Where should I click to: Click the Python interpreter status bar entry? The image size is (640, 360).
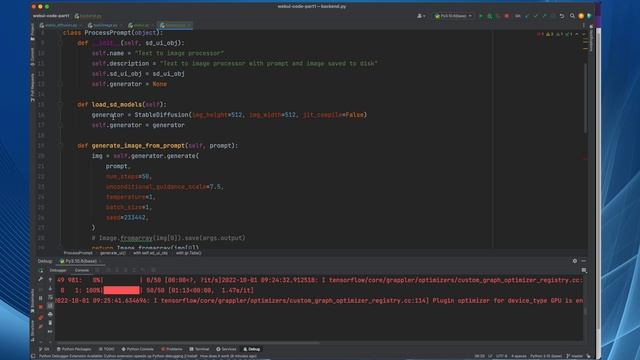[x=546, y=356]
